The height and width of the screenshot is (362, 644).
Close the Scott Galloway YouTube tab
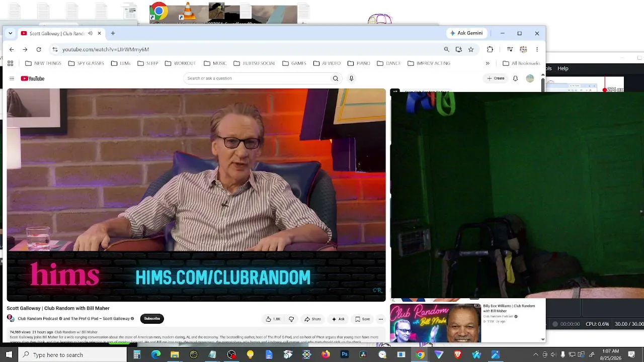tap(99, 33)
